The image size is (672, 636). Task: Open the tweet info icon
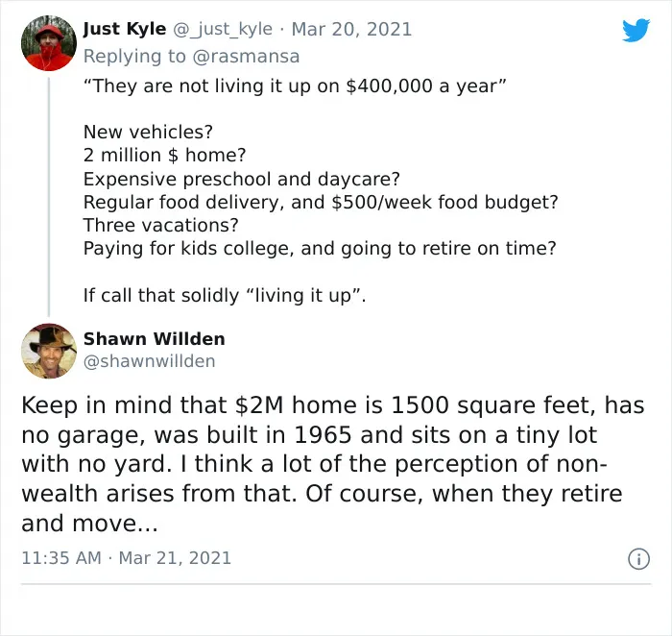pos(639,559)
